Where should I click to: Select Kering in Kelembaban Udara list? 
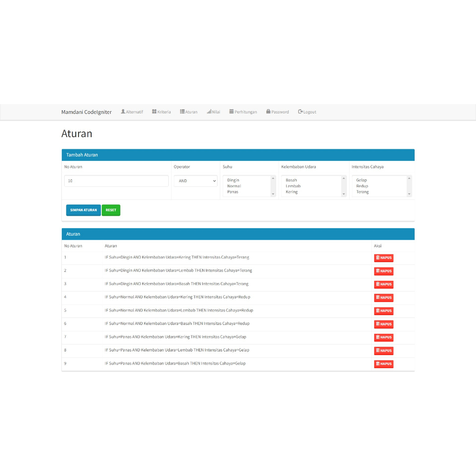[x=292, y=192]
